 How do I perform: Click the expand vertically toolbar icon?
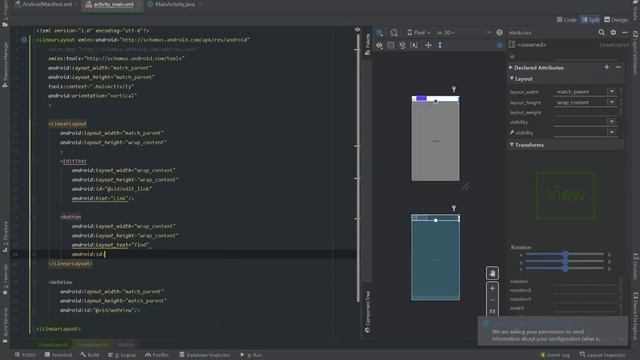[x=440, y=45]
